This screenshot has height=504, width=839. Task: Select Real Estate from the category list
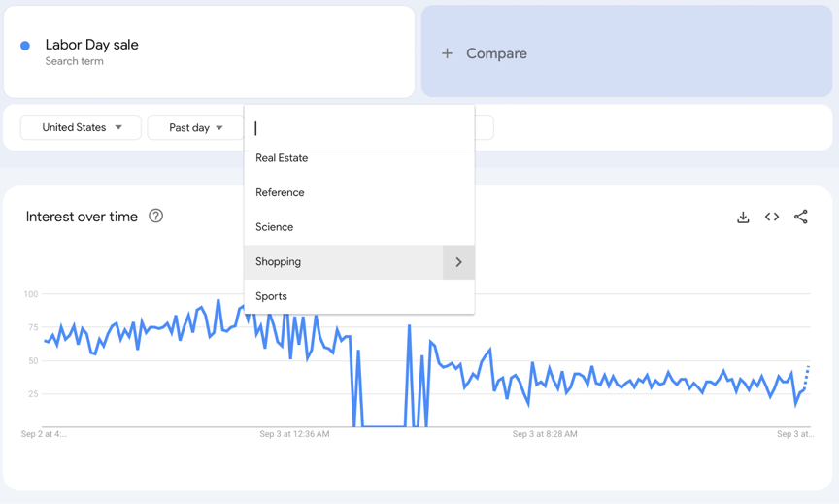282,158
